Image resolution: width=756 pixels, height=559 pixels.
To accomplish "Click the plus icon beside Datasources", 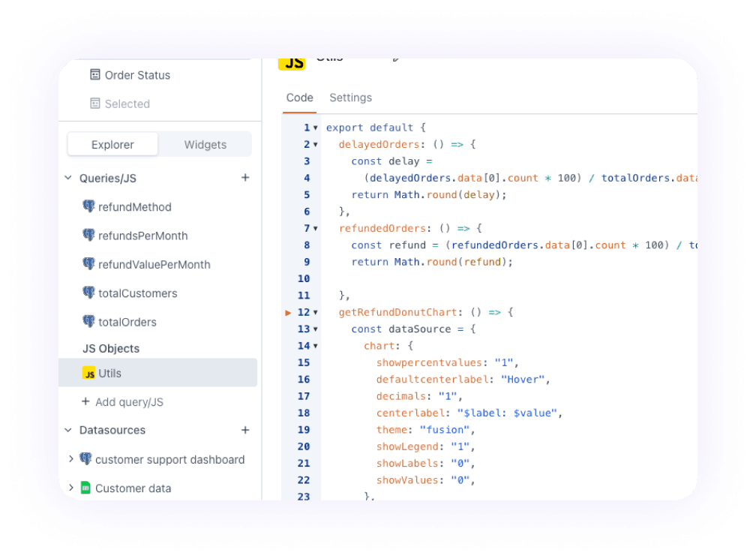I will tap(245, 430).
